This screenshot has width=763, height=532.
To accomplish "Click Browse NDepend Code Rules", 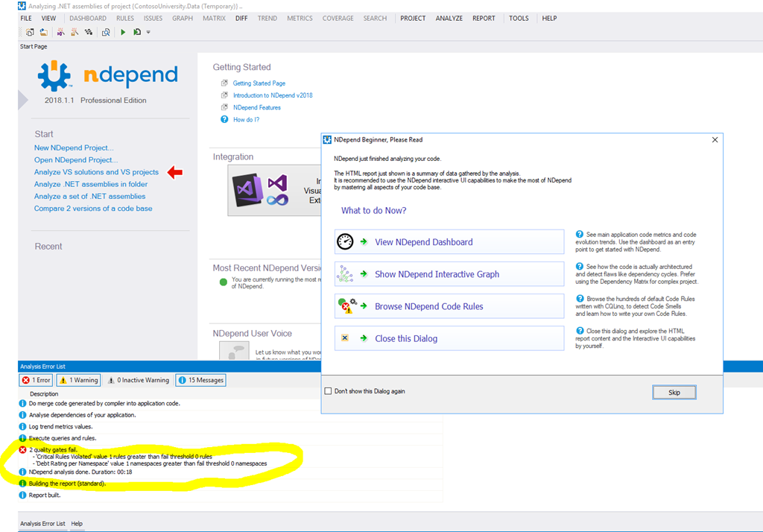I will [428, 306].
